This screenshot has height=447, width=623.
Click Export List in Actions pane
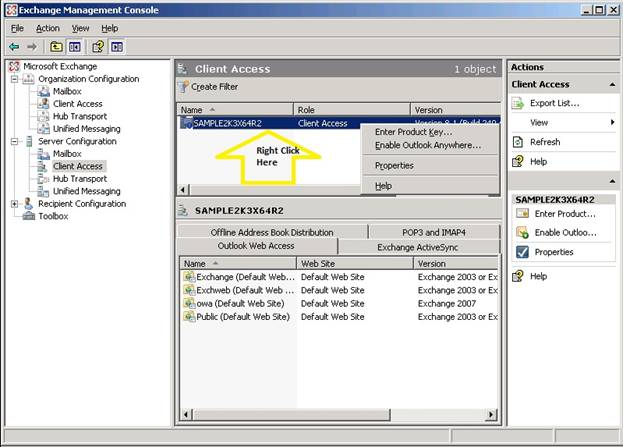(555, 103)
